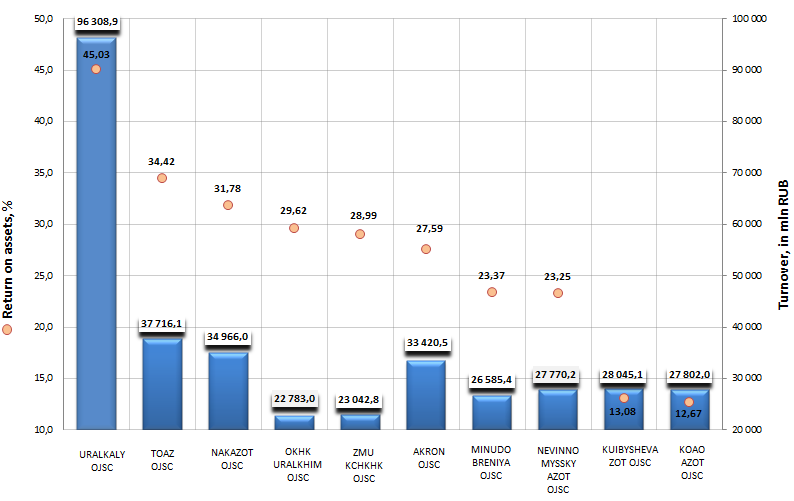Image resolution: width=794 pixels, height=501 pixels.
Task: Select the 40,0 left axis tick label
Action: click(x=44, y=121)
